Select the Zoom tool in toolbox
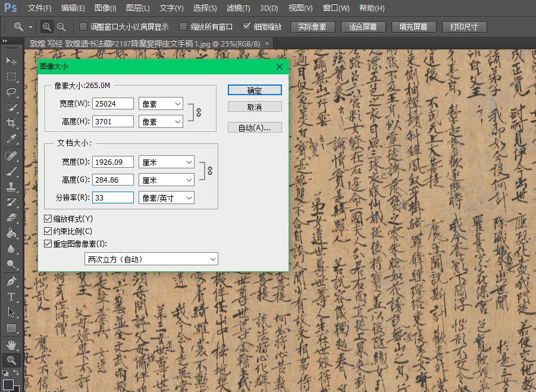Screen dimensions: 536x392 11,360
